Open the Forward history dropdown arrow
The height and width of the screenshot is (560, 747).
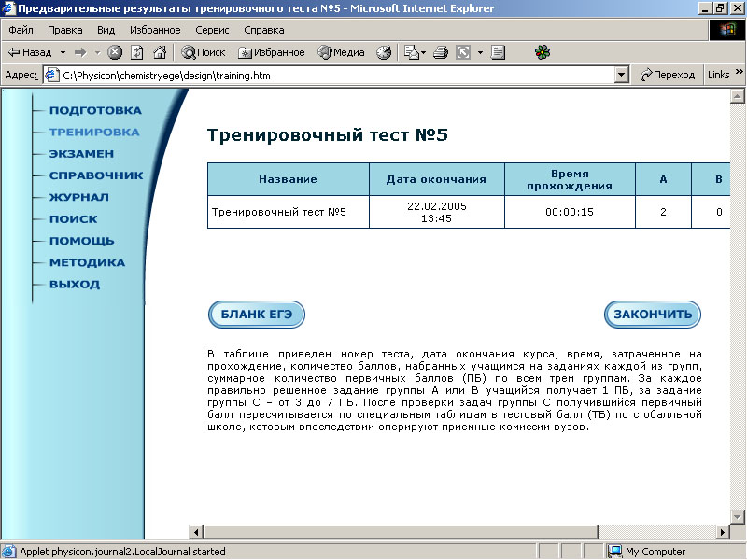97,52
